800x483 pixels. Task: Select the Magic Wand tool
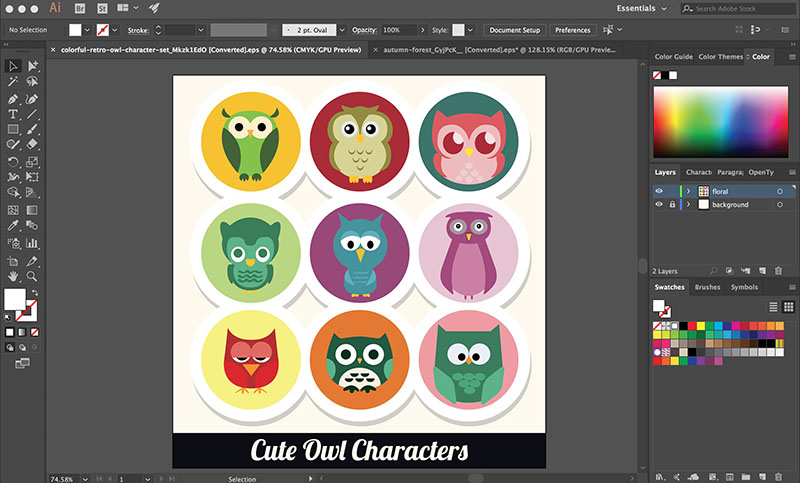(x=13, y=82)
